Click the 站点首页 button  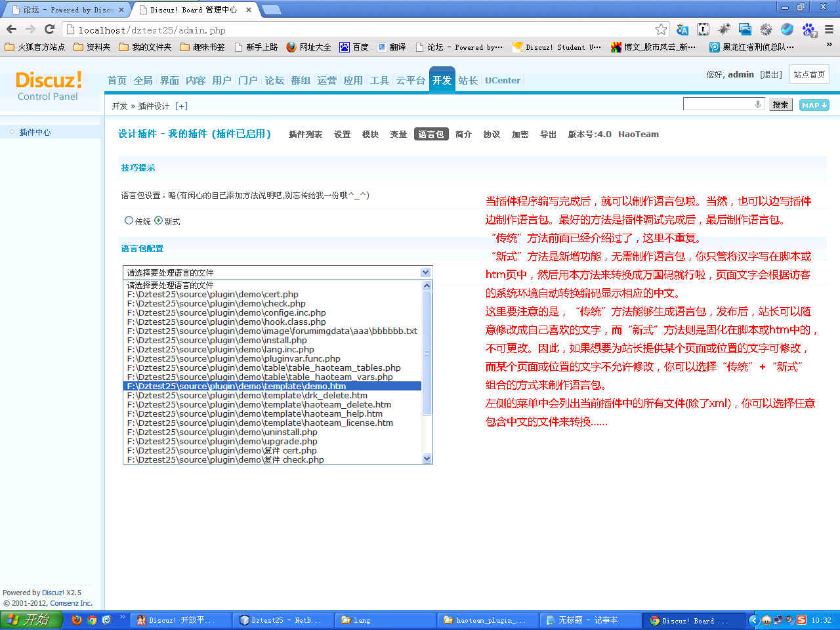tap(809, 74)
